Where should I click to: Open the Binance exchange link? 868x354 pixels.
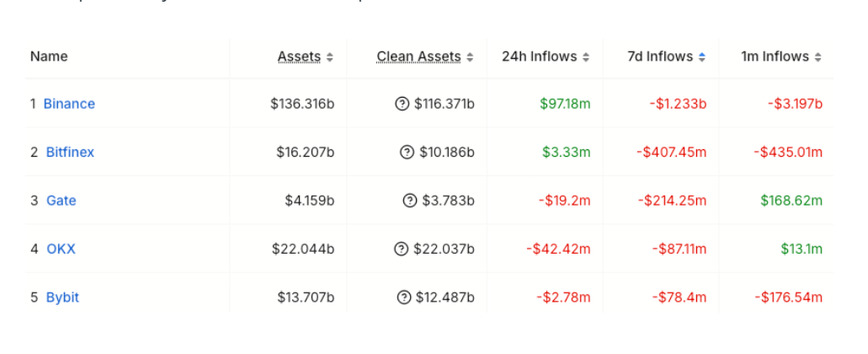coord(69,104)
